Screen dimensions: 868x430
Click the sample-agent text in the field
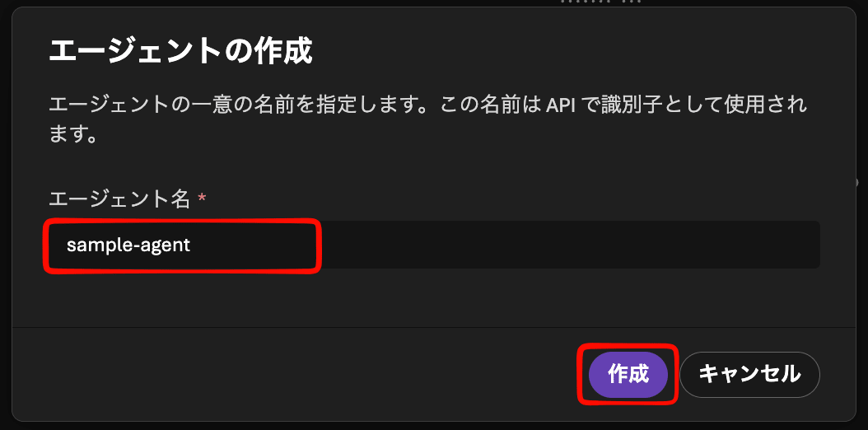(x=128, y=245)
